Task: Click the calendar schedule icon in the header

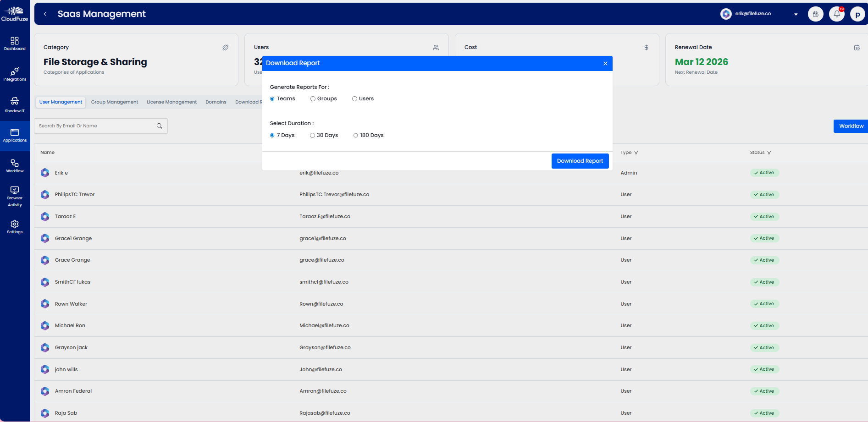Action: tap(816, 14)
